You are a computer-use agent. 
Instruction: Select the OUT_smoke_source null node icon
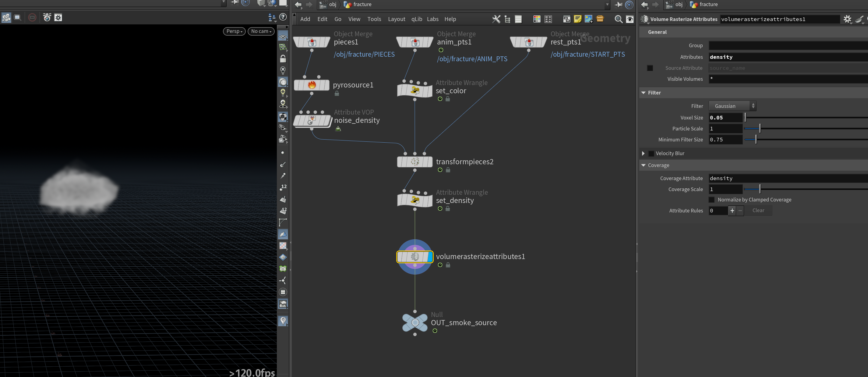pos(415,323)
